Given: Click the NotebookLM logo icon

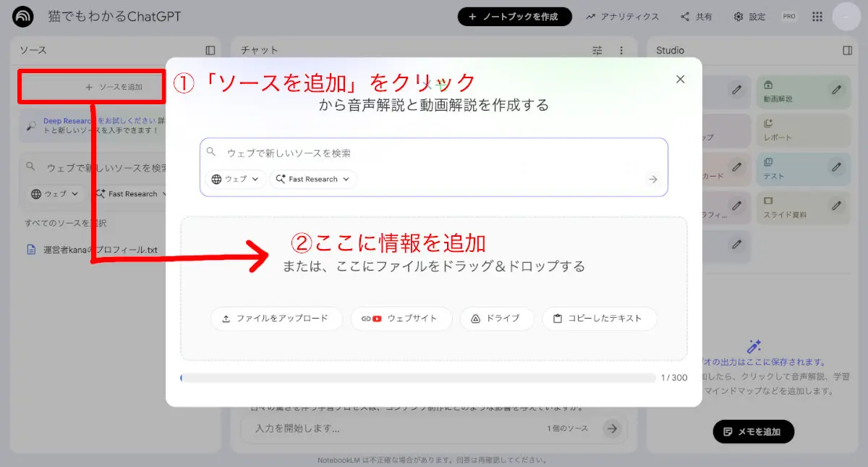Looking at the screenshot, I should (23, 17).
